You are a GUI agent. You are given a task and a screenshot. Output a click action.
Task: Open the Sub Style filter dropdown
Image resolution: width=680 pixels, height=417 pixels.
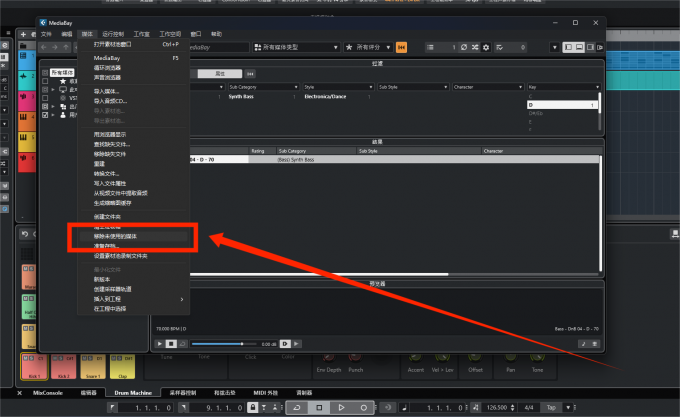(413, 87)
